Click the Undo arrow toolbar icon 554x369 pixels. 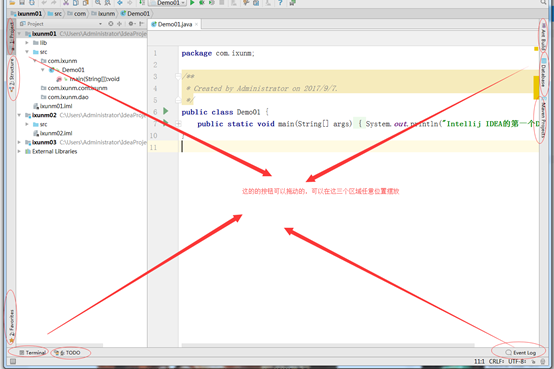pyautogui.click(x=44, y=2)
